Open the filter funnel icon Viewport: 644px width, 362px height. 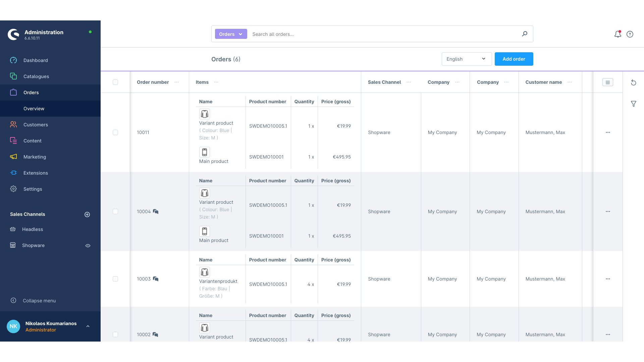click(633, 104)
